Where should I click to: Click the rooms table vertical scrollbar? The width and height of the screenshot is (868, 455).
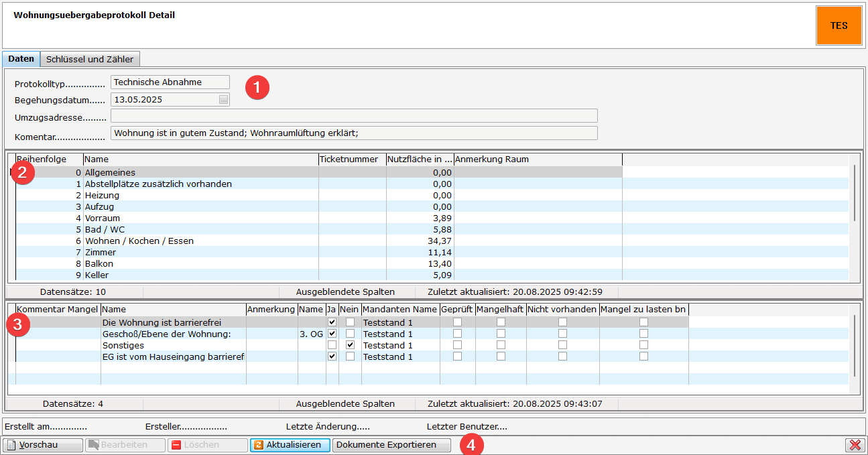(854, 194)
